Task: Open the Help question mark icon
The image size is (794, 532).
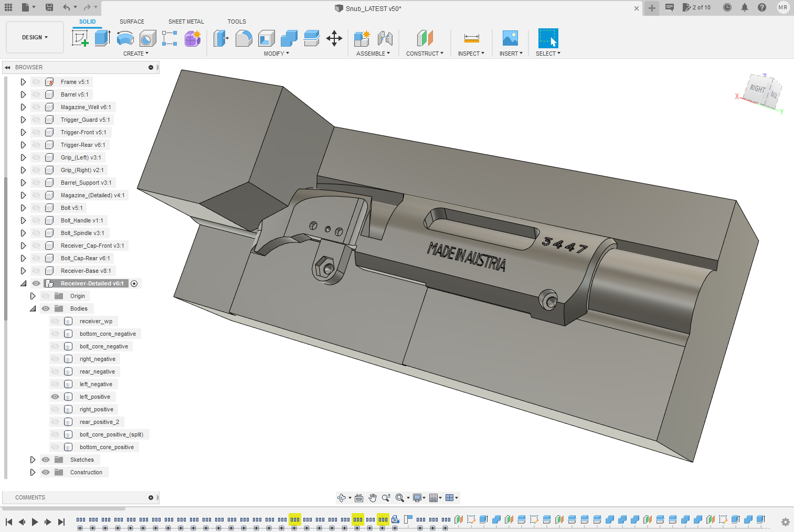Action: click(762, 7)
